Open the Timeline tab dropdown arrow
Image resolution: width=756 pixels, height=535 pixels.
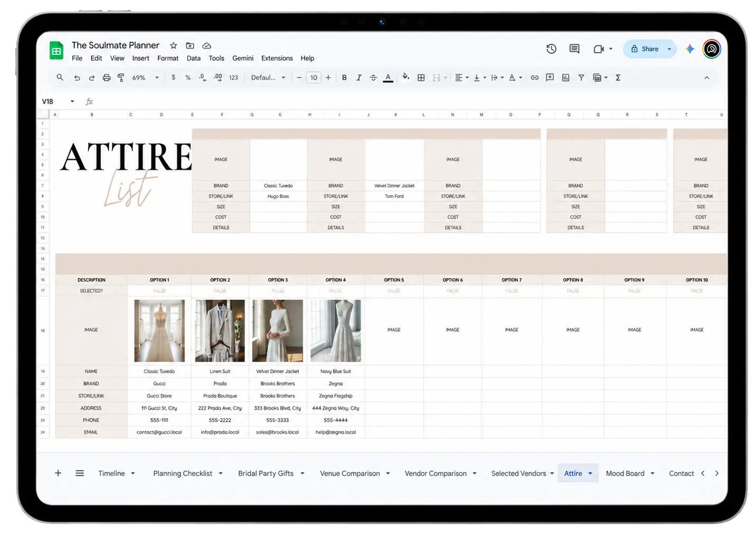pyautogui.click(x=133, y=473)
